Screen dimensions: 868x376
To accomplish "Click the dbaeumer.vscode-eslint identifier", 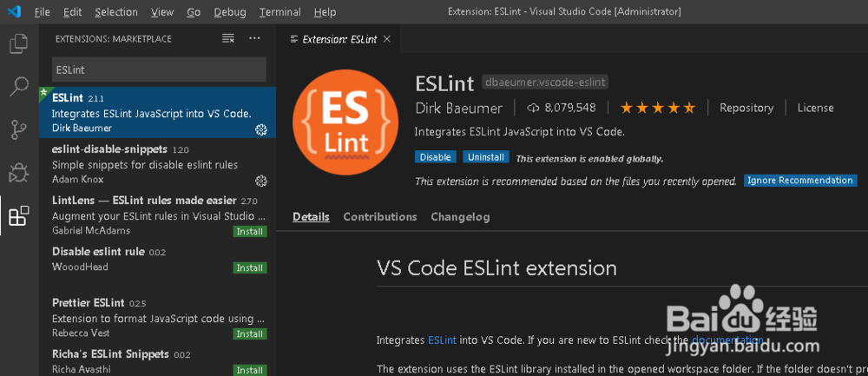I will (545, 82).
